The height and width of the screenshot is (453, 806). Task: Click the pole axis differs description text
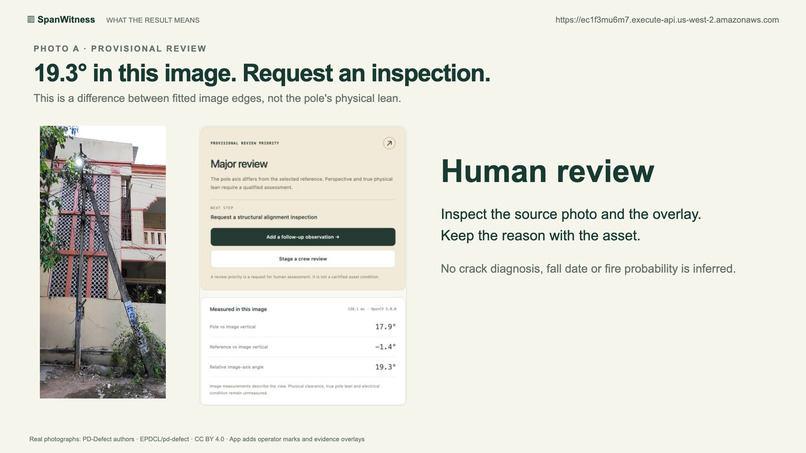coord(301,183)
